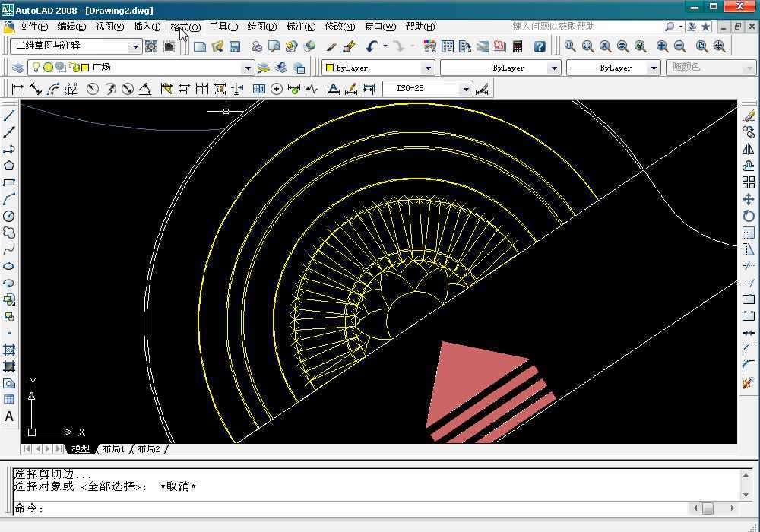760x532 pixels.
Task: Select the Erase tool
Action: coord(749,116)
